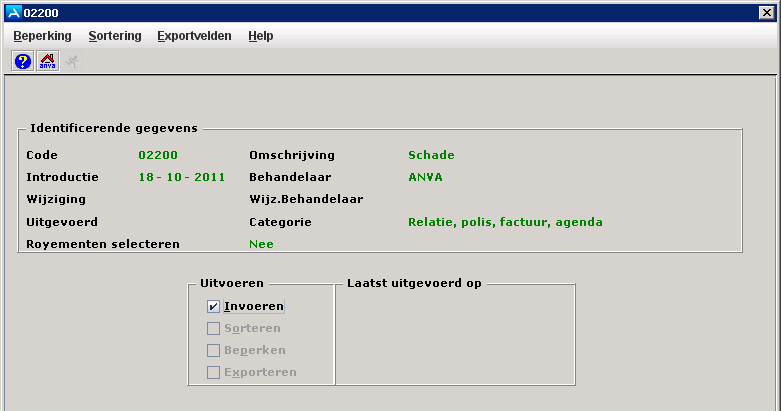Click the Categorie value text
781x411 pixels.
click(x=505, y=222)
